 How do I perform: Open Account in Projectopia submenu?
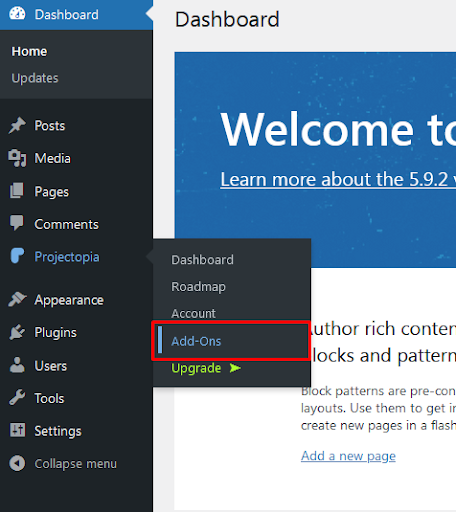point(193,314)
